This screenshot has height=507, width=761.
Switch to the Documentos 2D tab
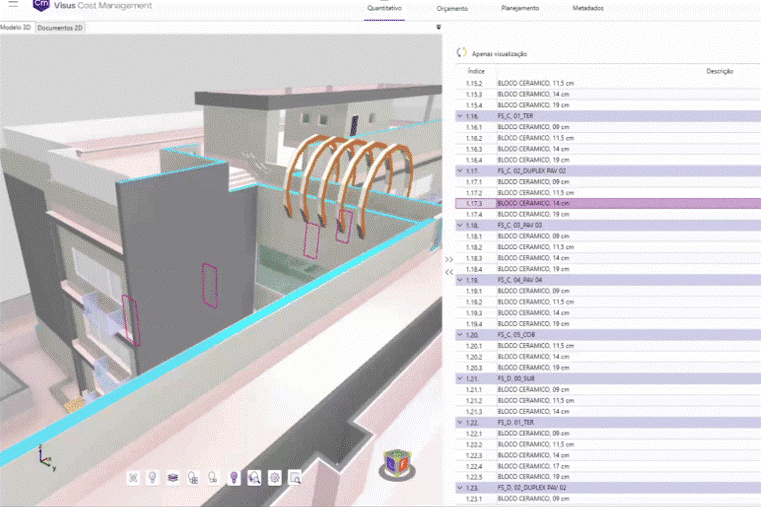tap(61, 27)
